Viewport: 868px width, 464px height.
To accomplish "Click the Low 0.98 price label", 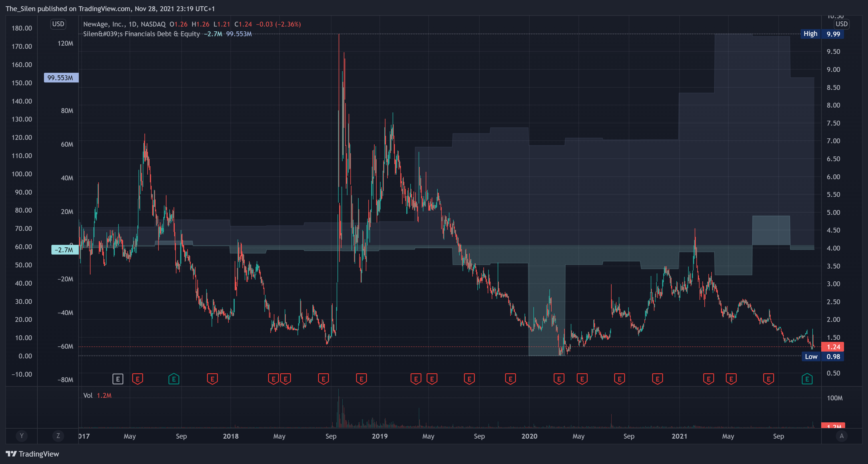I will (x=823, y=357).
